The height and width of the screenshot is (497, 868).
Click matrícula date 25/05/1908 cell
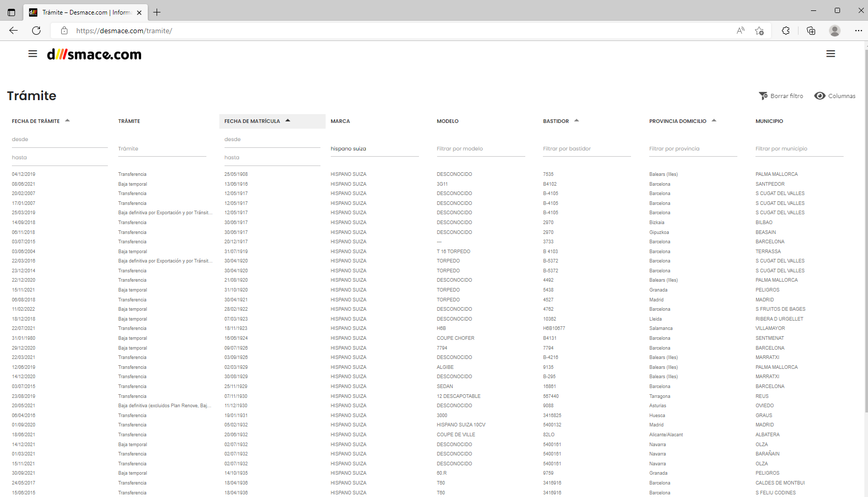point(236,174)
